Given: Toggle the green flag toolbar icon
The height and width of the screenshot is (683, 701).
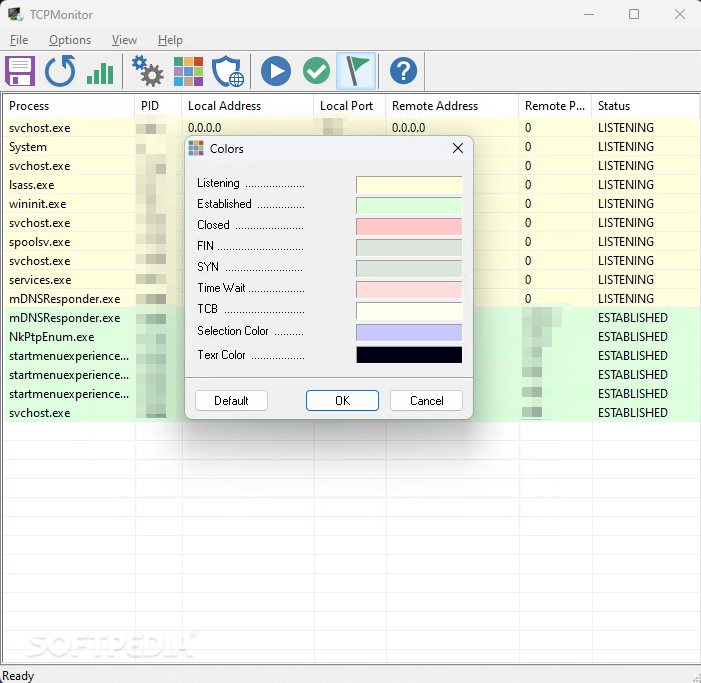Looking at the screenshot, I should 356,71.
